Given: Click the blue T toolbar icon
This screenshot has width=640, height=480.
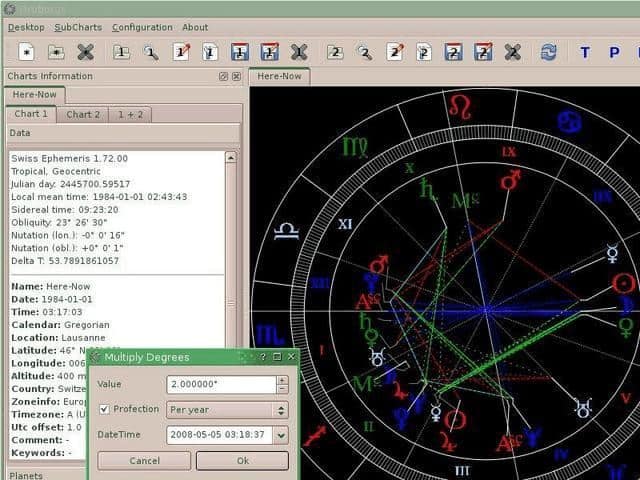Looking at the screenshot, I should click(x=585, y=52).
